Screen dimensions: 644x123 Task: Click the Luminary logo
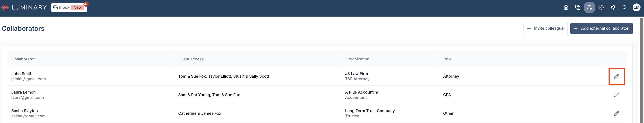tap(24, 7)
